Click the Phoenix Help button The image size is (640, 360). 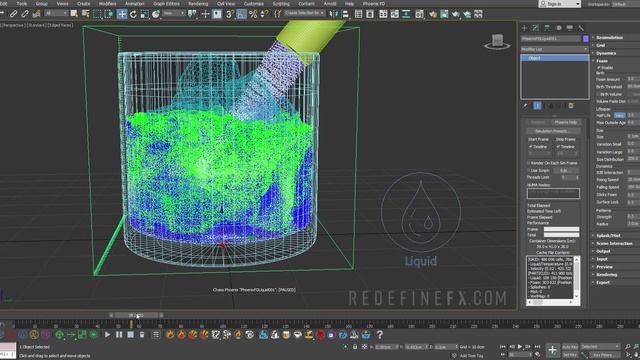click(566, 122)
